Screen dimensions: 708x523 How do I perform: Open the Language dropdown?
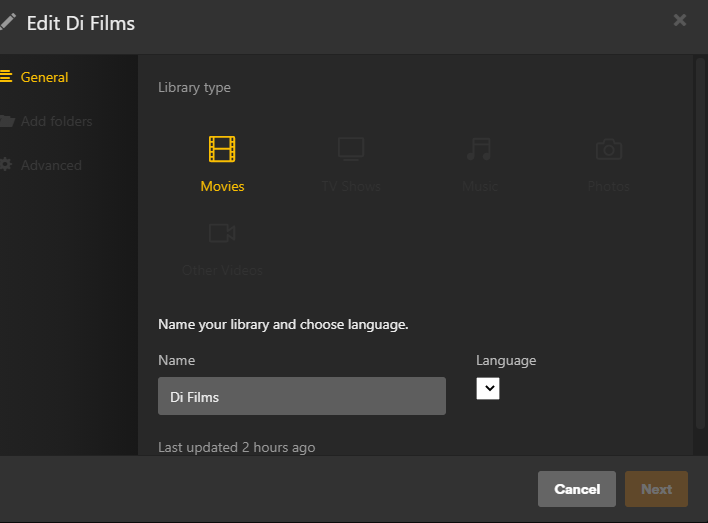[488, 388]
